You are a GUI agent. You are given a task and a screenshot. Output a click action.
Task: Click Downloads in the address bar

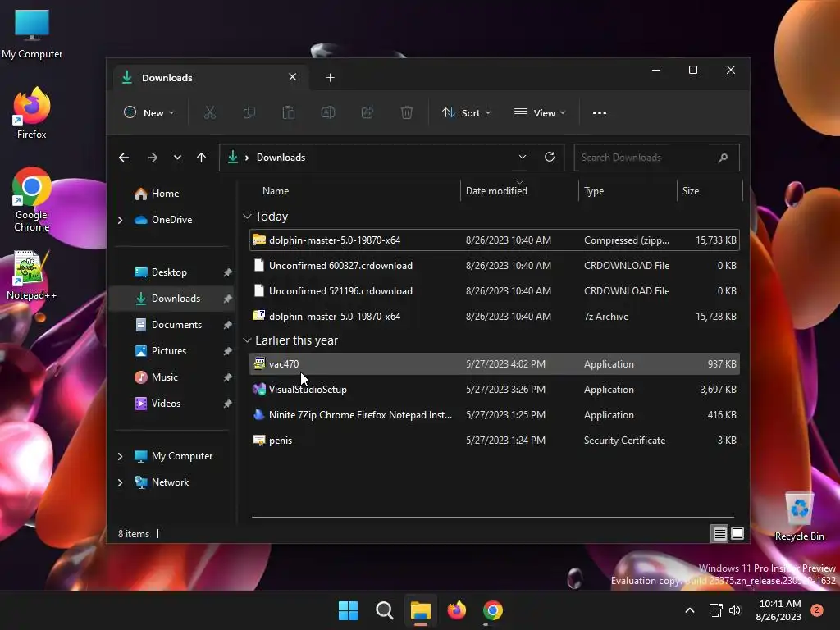click(x=281, y=157)
